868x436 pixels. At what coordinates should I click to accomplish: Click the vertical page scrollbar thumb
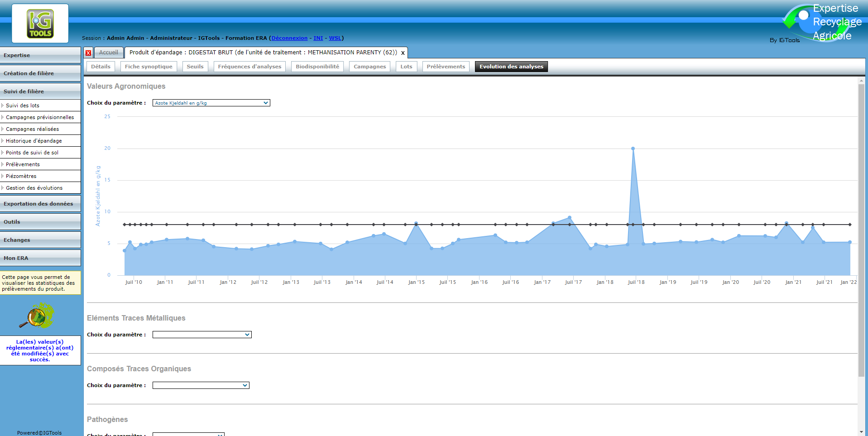click(x=861, y=226)
